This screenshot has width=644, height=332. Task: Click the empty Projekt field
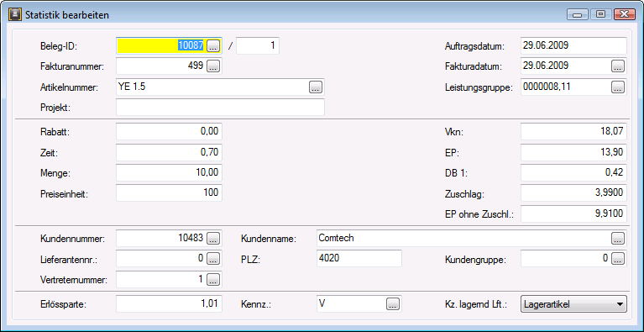pyautogui.click(x=220, y=107)
